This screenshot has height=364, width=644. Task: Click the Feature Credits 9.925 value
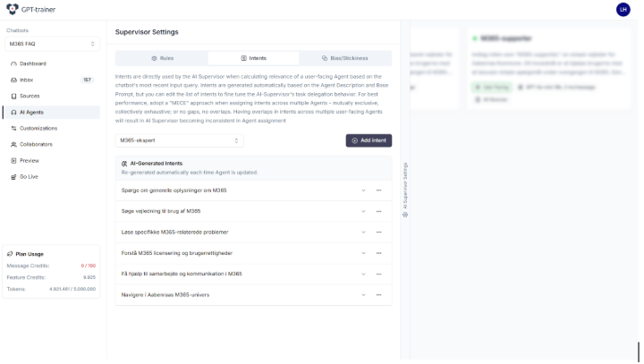[x=89, y=278]
